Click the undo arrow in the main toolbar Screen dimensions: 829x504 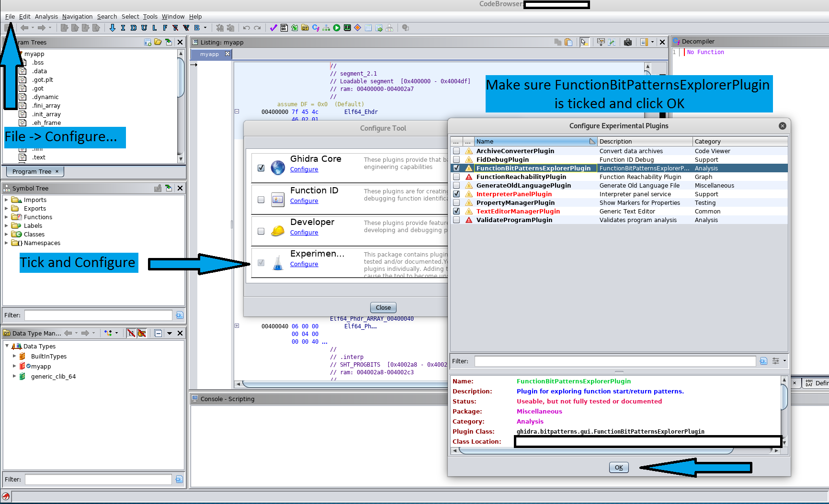pyautogui.click(x=247, y=28)
